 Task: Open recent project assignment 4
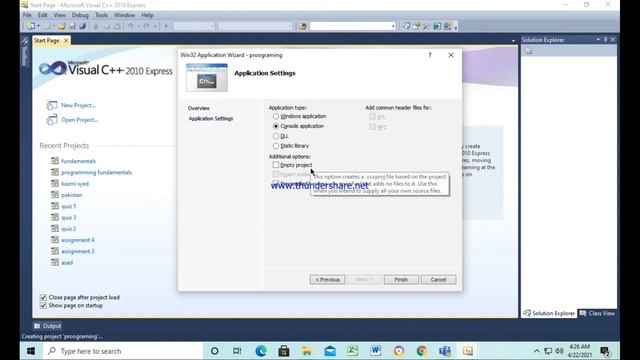pos(78,240)
